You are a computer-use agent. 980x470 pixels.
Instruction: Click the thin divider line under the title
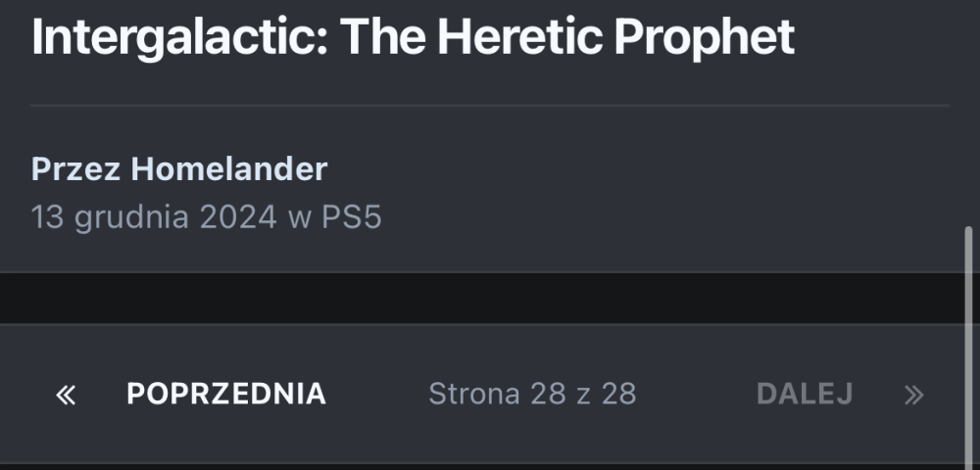[x=490, y=104]
